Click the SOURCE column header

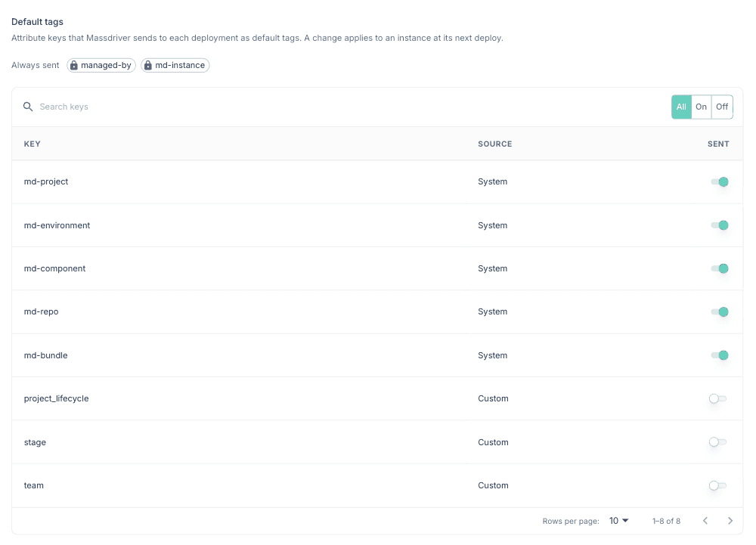(x=494, y=144)
